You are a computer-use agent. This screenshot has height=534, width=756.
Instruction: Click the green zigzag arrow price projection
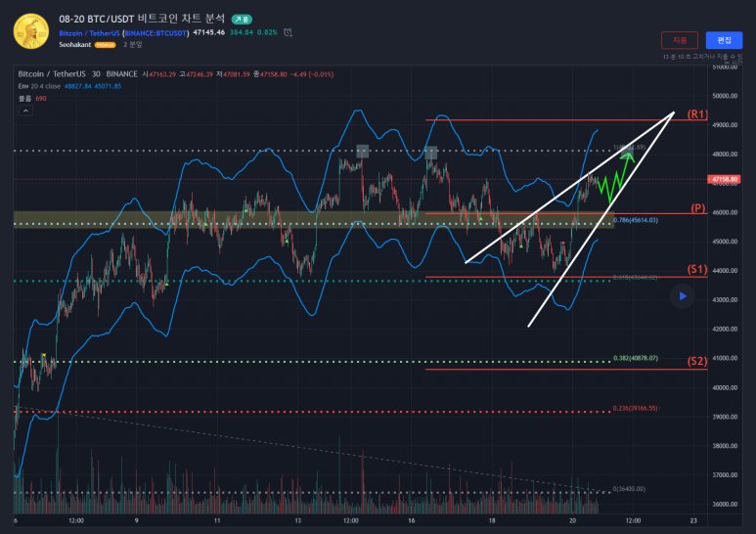pos(618,177)
